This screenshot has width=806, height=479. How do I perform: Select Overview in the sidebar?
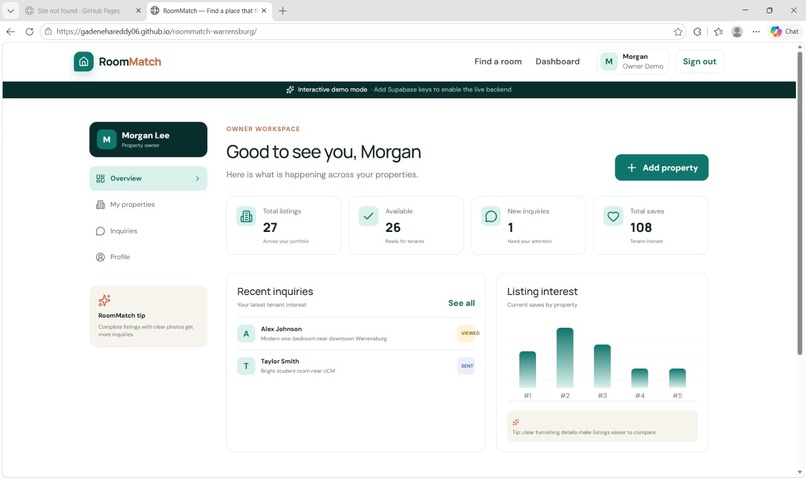[x=148, y=178]
